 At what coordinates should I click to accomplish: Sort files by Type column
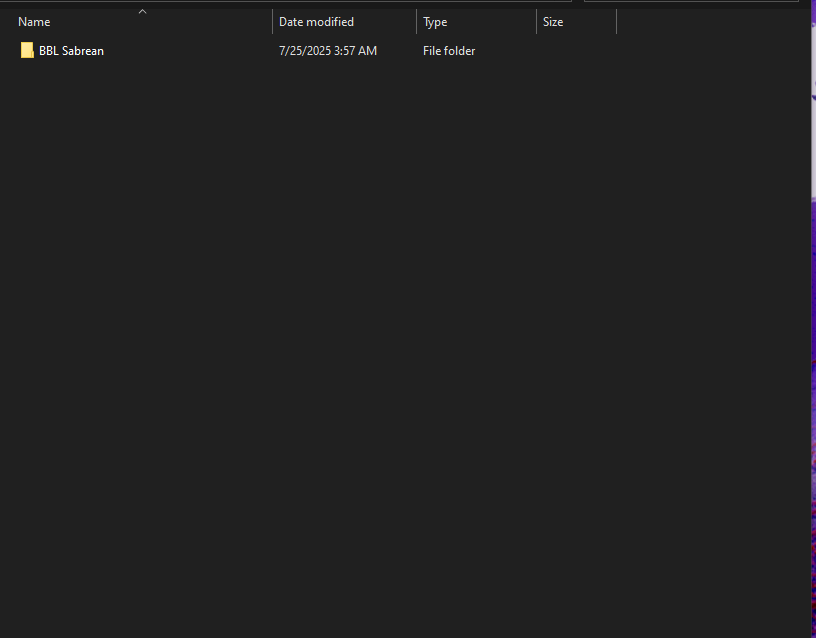click(x=435, y=22)
